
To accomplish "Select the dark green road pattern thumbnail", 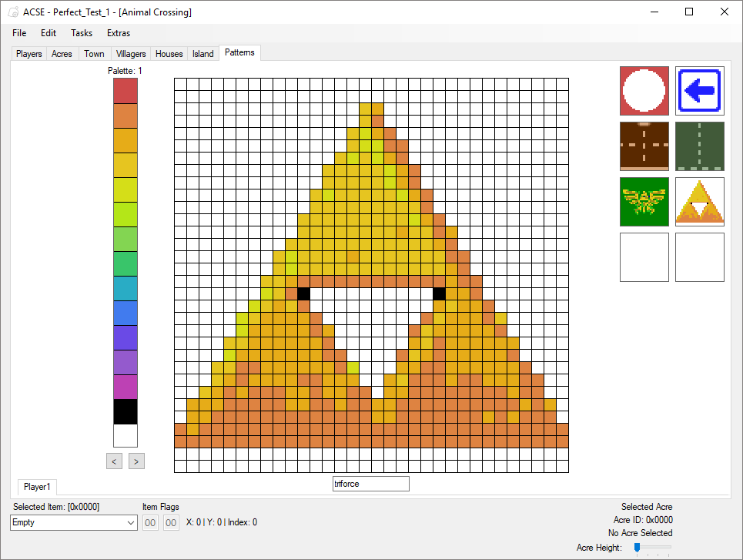I will tap(699, 146).
